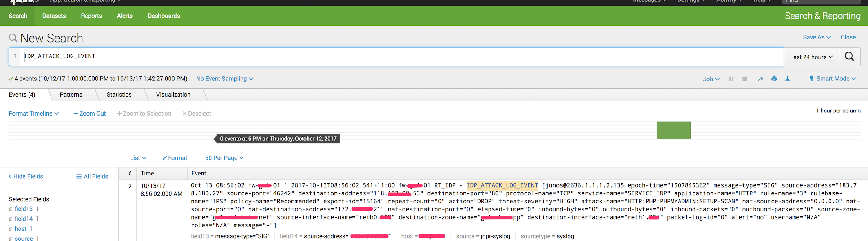Pause the search job
The height and width of the screenshot is (241, 868).
tap(731, 79)
